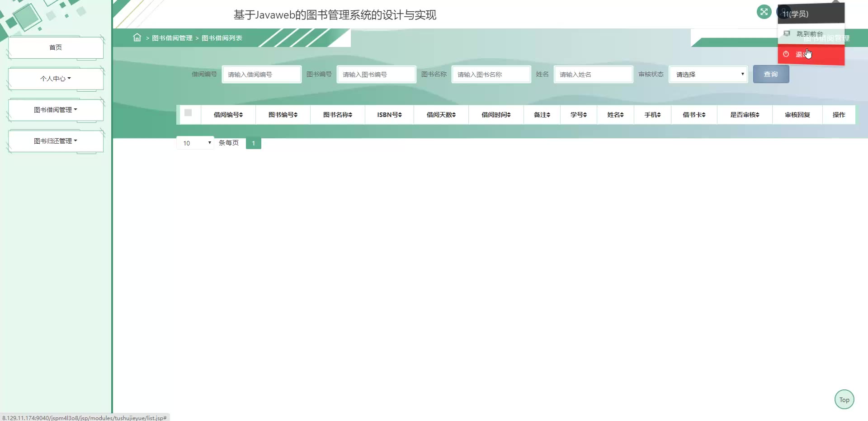
Task: Sort by 借阅编号 column arrows
Action: pos(241,115)
